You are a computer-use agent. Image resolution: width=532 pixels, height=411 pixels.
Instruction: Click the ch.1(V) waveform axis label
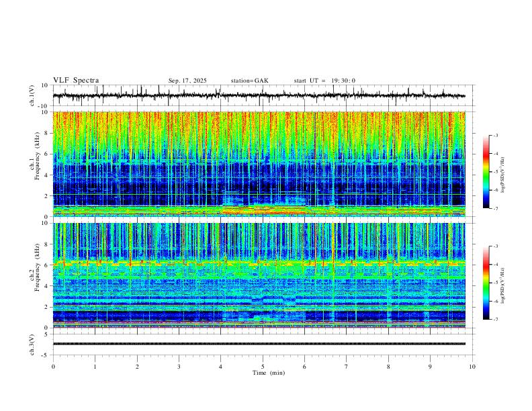click(x=32, y=95)
